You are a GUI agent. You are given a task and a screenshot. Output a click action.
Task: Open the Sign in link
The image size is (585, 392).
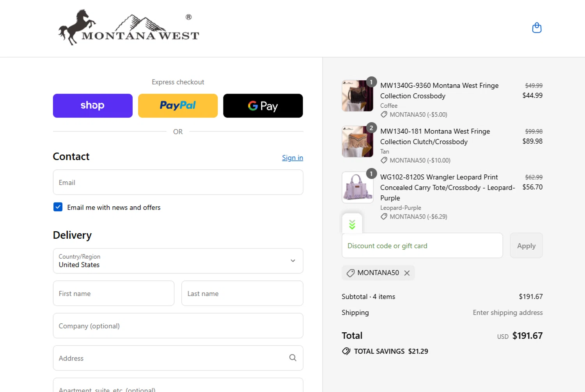pyautogui.click(x=292, y=158)
